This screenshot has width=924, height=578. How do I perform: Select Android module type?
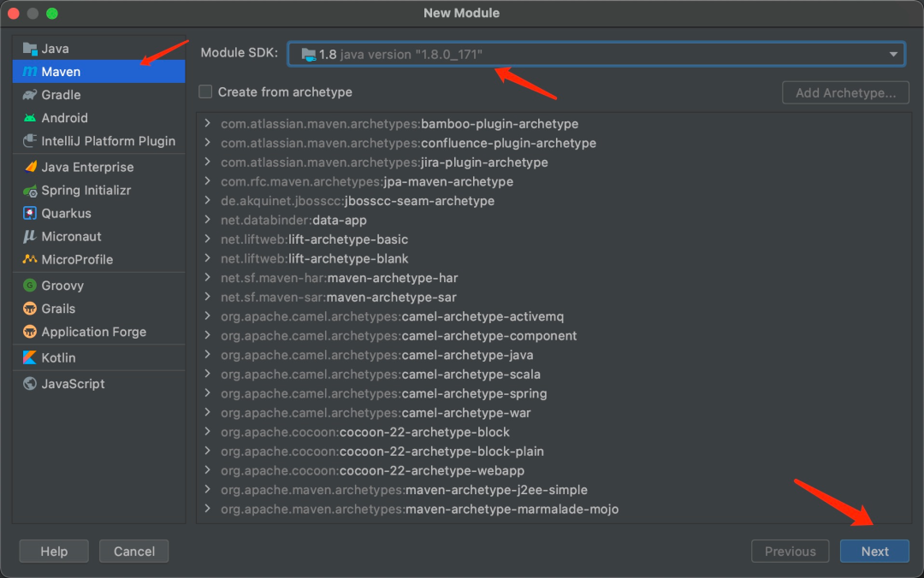pyautogui.click(x=98, y=118)
